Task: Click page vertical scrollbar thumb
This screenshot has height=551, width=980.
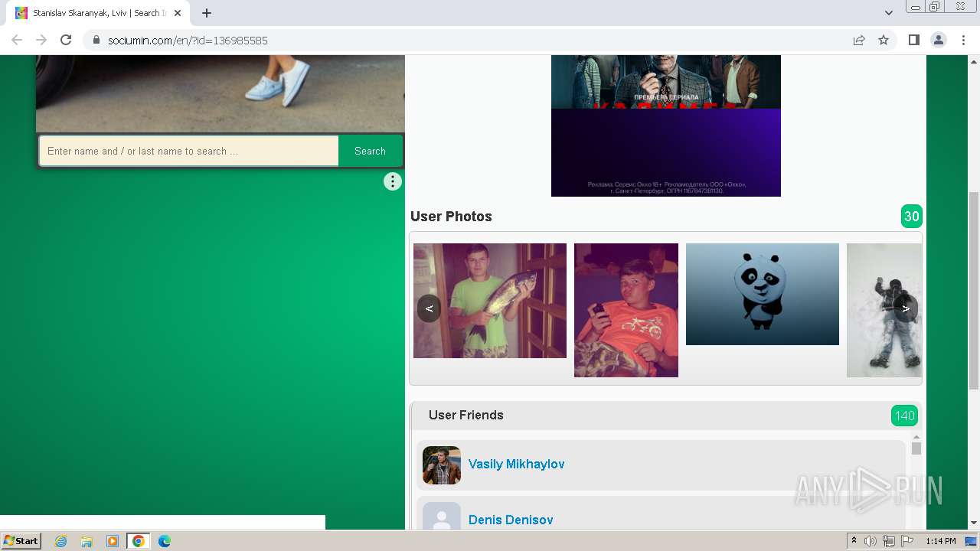Action: pyautogui.click(x=974, y=291)
